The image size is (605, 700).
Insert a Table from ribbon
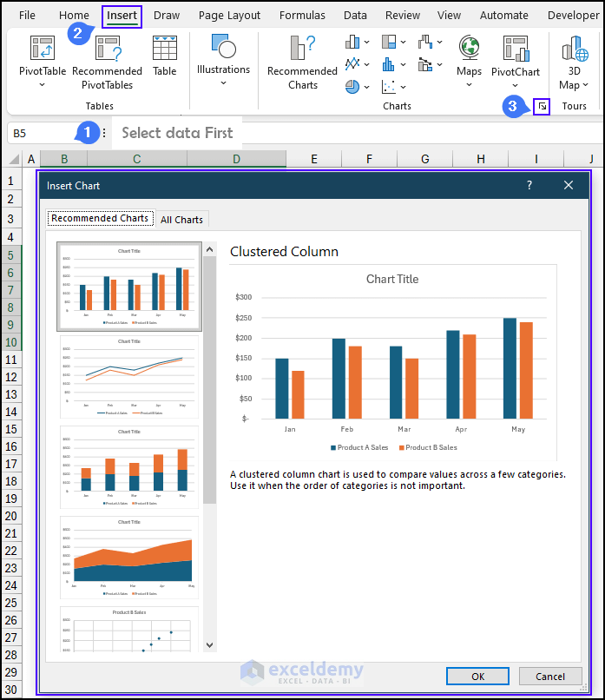point(165,56)
